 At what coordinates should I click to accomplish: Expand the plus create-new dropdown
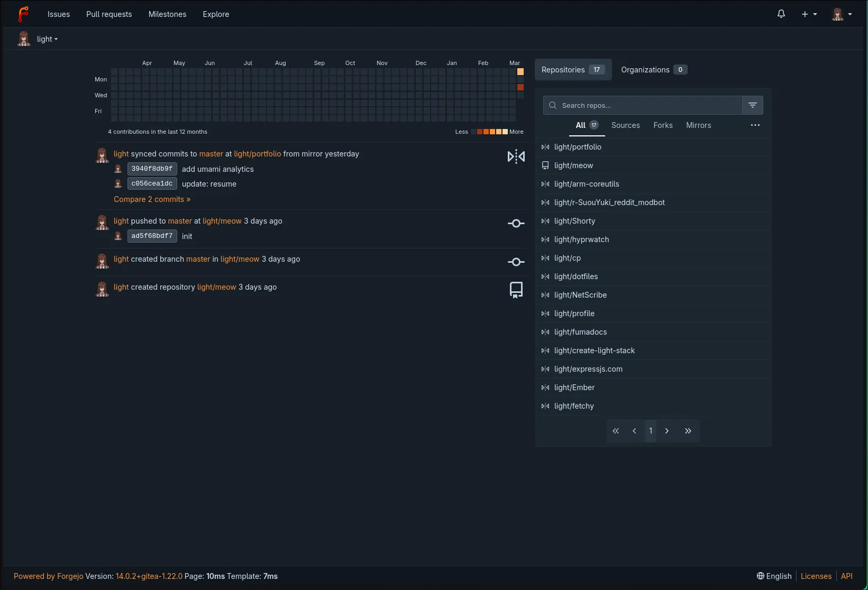pyautogui.click(x=809, y=14)
